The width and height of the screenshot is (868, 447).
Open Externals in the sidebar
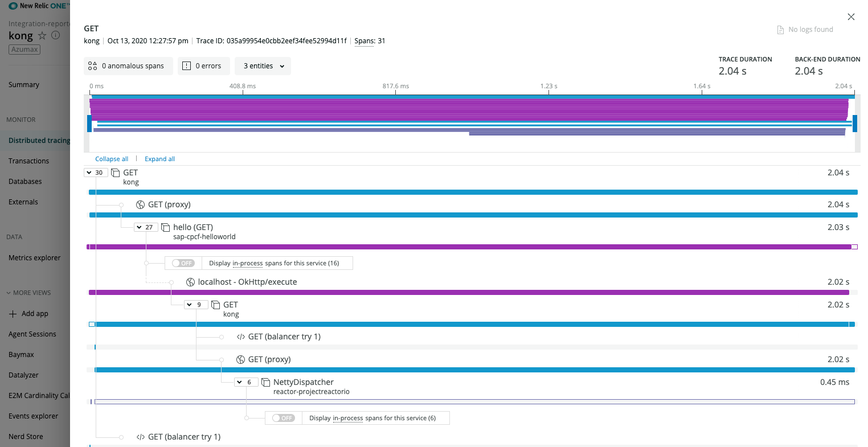click(x=23, y=202)
